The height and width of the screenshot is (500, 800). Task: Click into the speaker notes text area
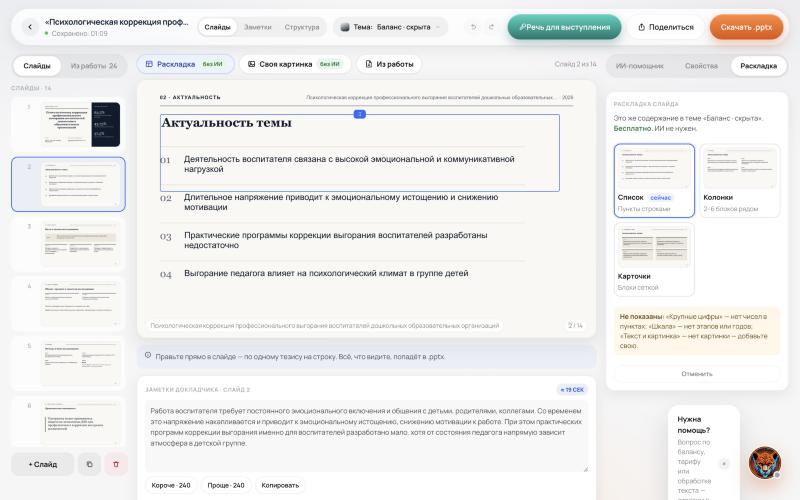click(366, 437)
